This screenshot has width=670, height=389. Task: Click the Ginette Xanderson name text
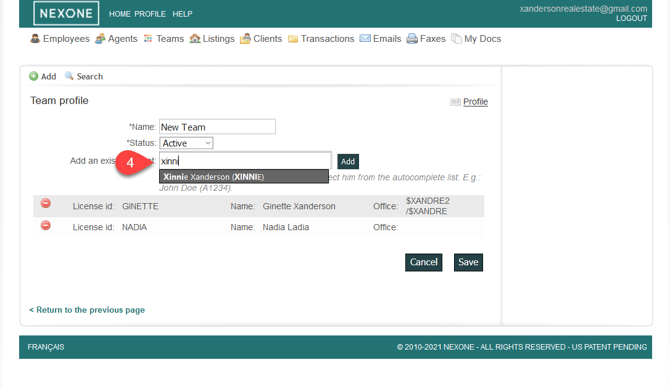pos(299,206)
